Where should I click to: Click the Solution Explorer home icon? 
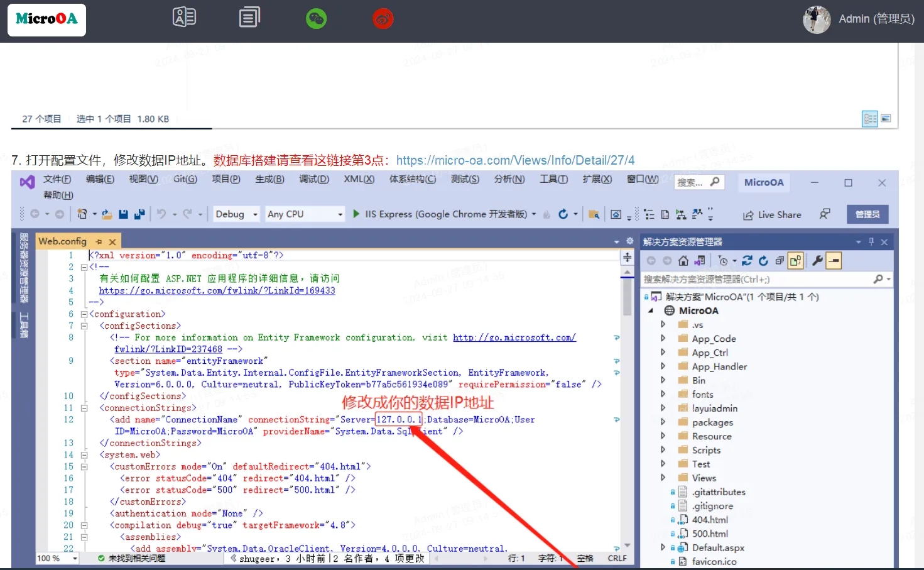(683, 261)
